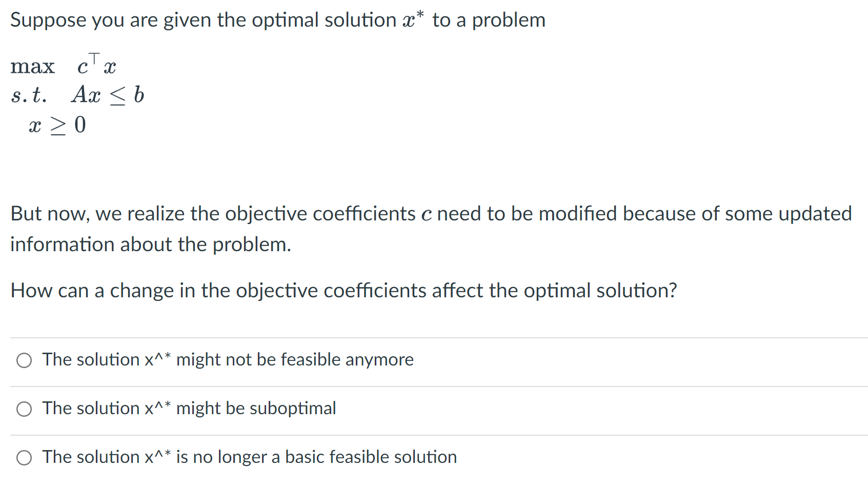Click the s.t. label in the formulation
Screen dimensions: 868x488
tap(29, 95)
